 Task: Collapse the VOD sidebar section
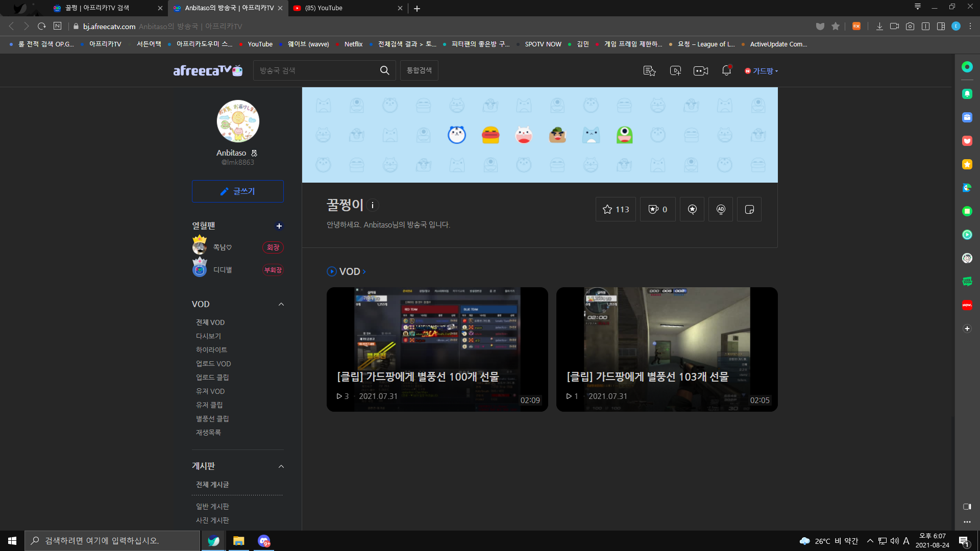tap(281, 304)
